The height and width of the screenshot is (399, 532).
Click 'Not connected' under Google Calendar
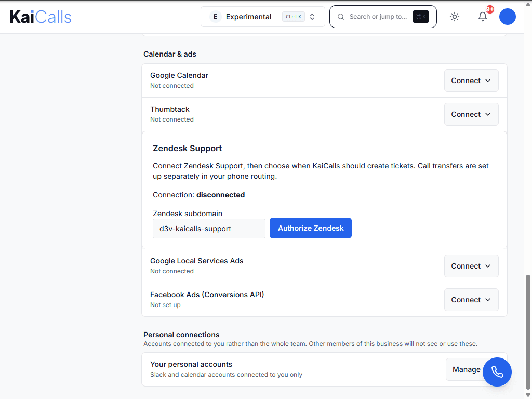172,86
